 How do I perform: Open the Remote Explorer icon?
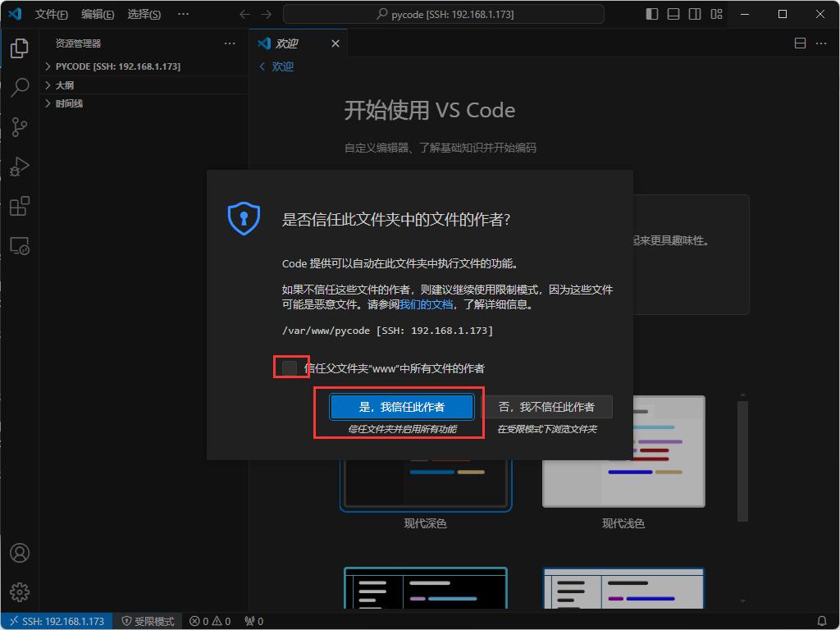point(20,245)
